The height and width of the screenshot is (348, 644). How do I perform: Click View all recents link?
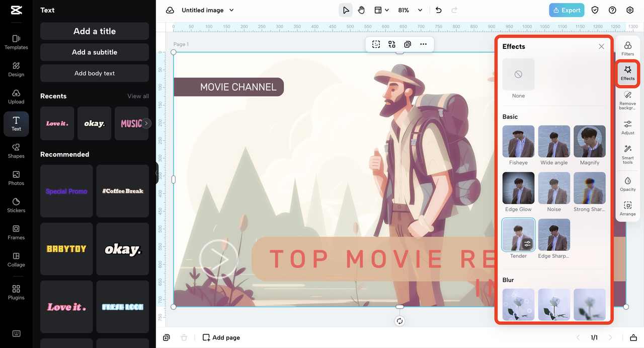click(x=138, y=96)
